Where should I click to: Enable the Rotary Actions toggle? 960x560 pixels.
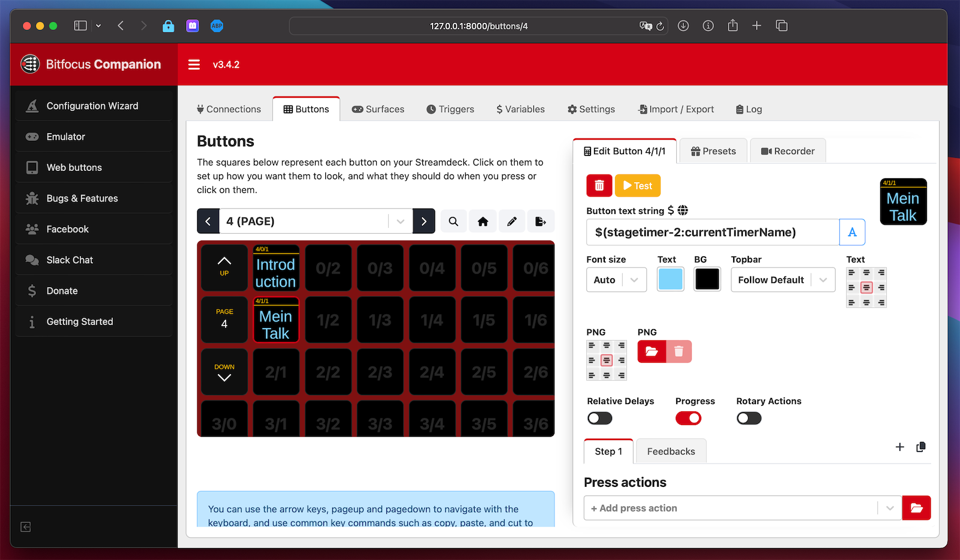coord(748,418)
